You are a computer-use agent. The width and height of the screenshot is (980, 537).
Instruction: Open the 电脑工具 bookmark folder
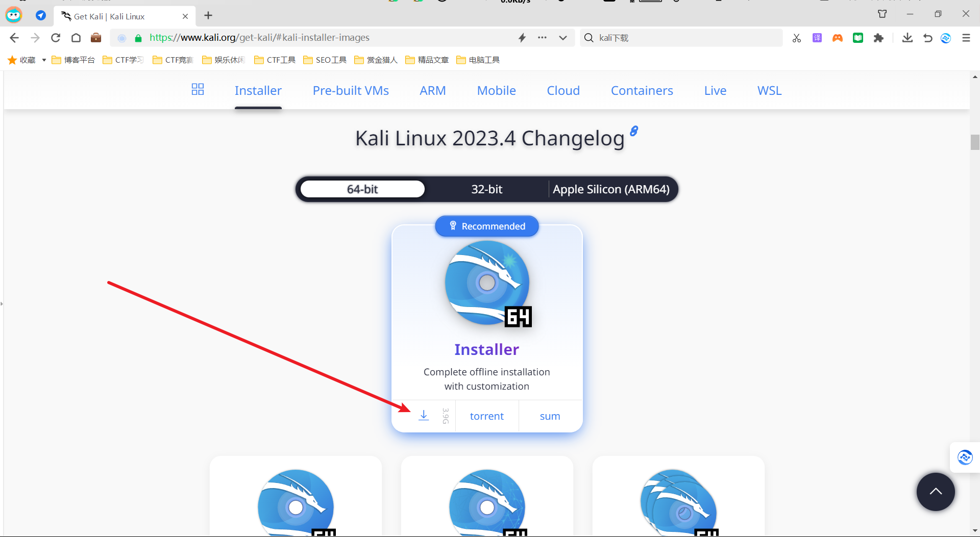(478, 60)
